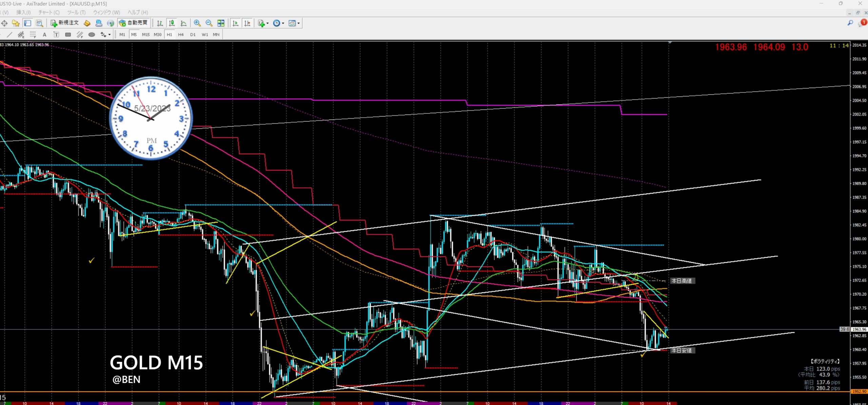This screenshot has height=405, width=868.
Task: Open the Navigator favorites panel icon
Action: tap(16, 23)
